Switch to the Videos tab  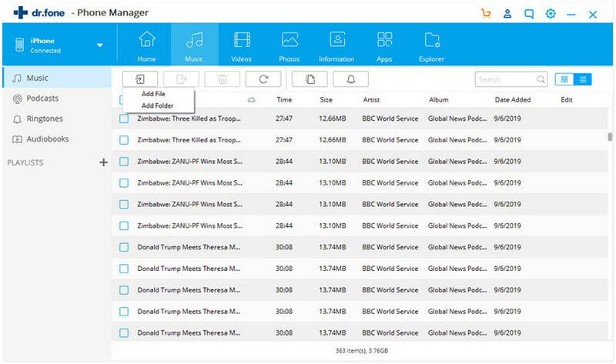[x=241, y=46]
